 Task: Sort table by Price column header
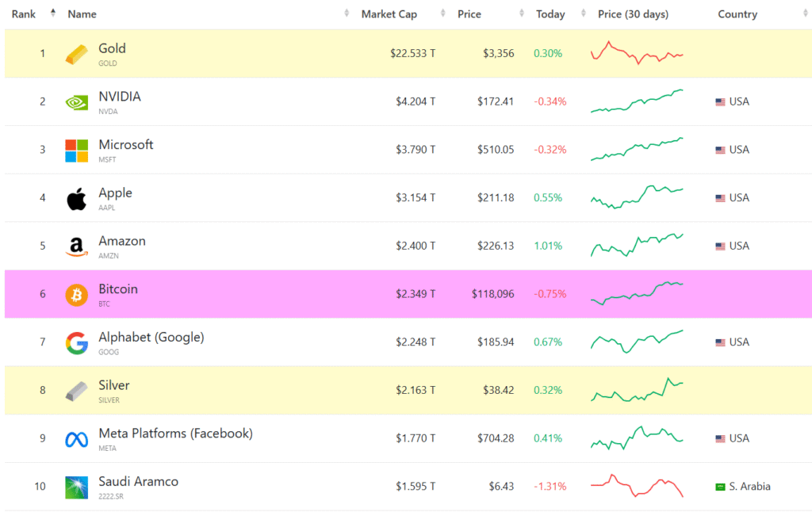[469, 14]
